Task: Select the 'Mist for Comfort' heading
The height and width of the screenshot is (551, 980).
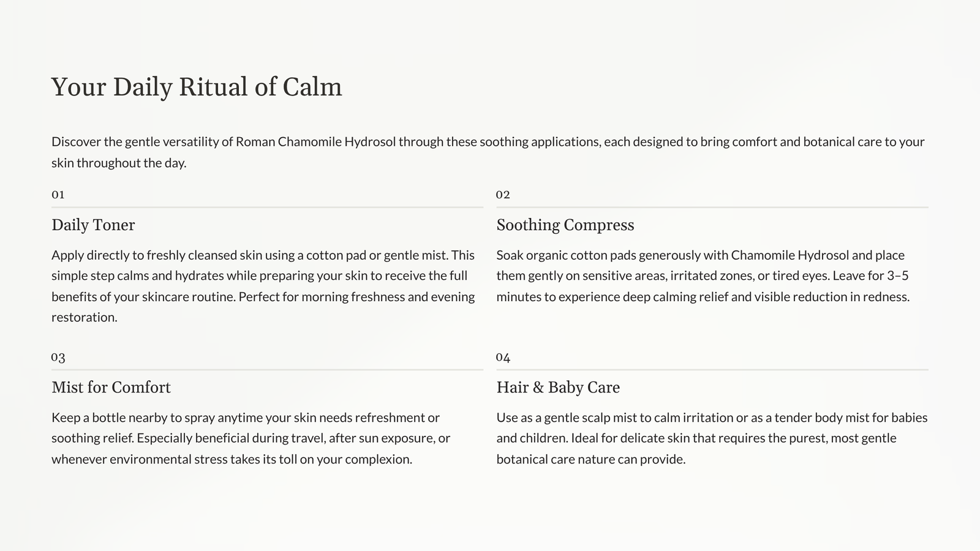Action: pos(111,387)
